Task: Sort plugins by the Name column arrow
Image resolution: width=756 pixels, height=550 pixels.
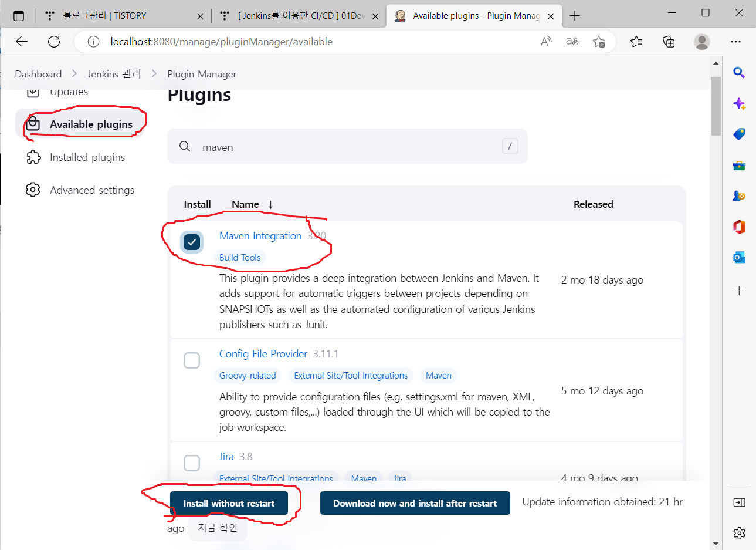Action: (270, 204)
